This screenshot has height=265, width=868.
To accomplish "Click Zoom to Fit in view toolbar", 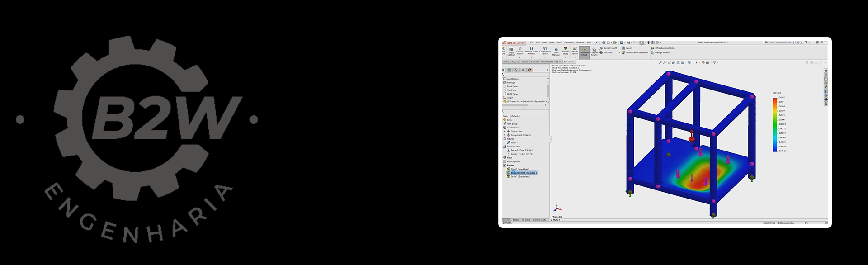I will click(x=660, y=62).
